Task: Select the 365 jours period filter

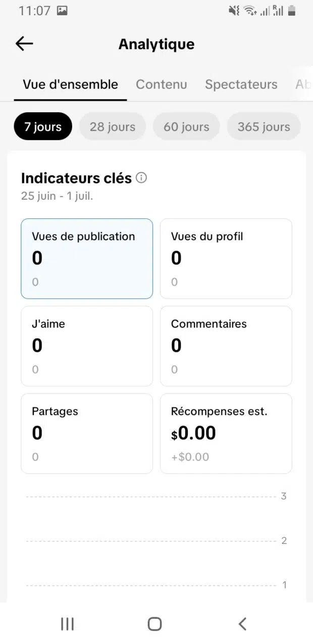Action: click(x=264, y=126)
